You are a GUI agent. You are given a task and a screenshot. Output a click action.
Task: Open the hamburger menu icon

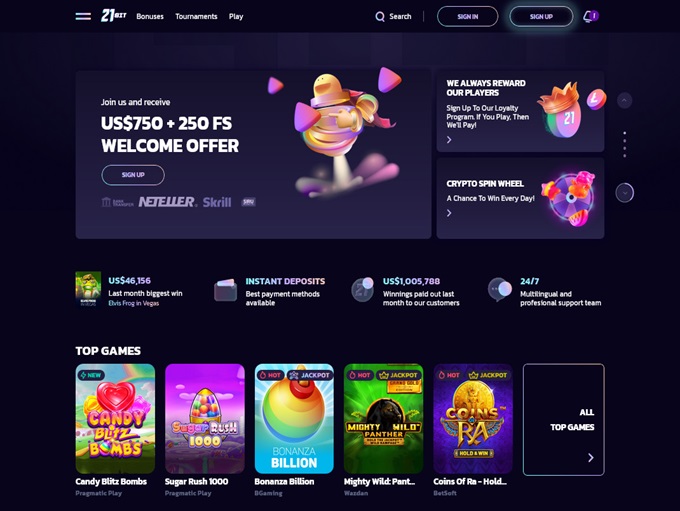tap(83, 16)
